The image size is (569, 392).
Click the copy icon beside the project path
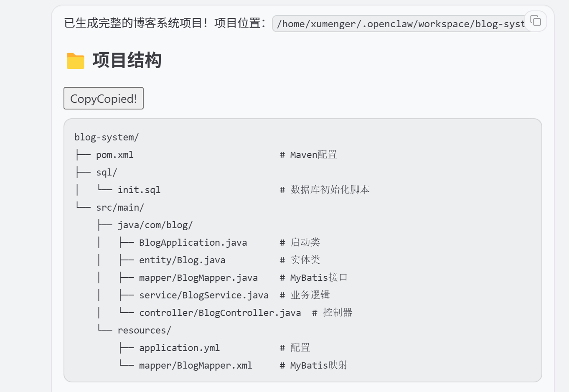536,21
